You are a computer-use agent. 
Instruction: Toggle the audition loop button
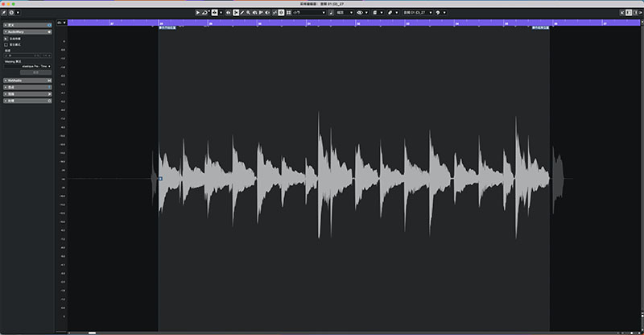[204, 13]
